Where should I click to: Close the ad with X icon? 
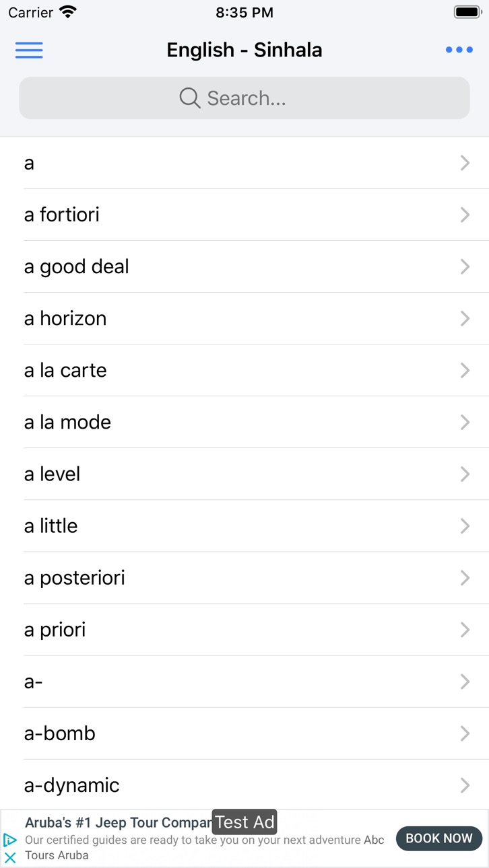tap(10, 857)
